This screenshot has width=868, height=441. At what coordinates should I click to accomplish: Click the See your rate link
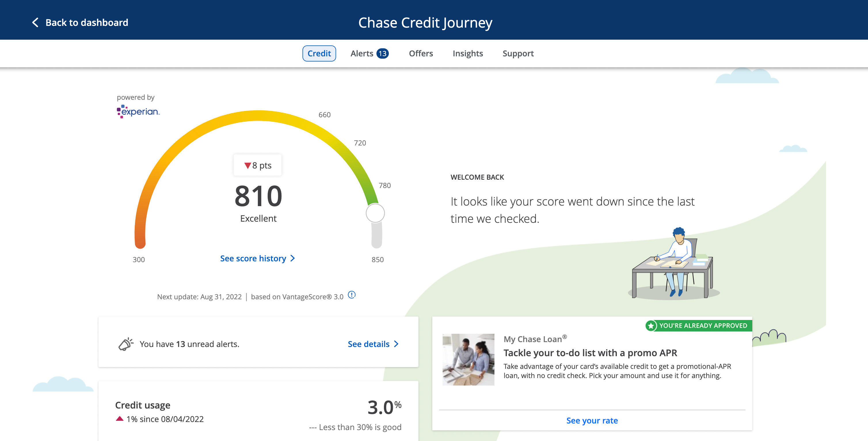[592, 421]
